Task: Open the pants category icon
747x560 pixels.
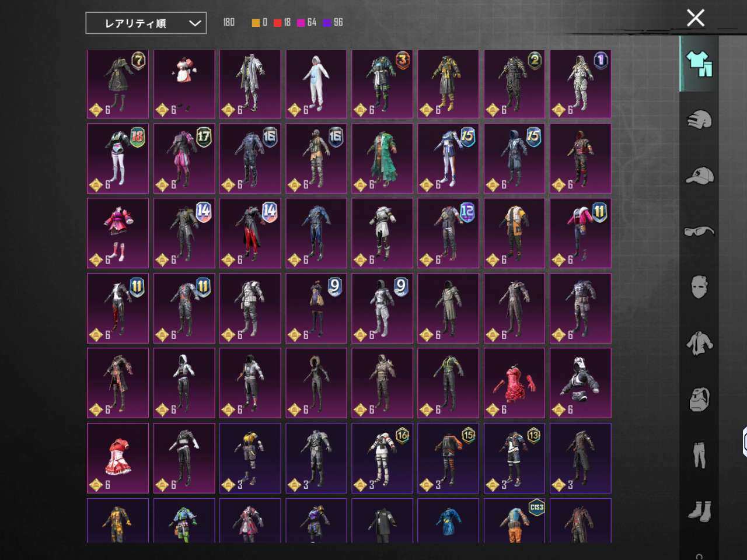Action: click(x=699, y=456)
